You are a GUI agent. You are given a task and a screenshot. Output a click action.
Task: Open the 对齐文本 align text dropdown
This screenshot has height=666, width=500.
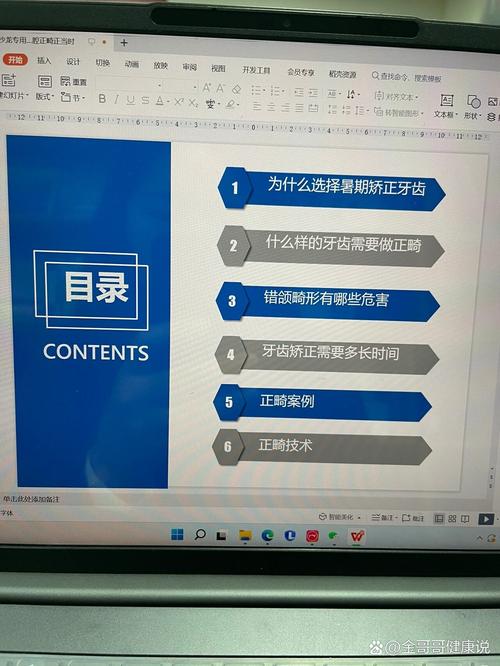[x=396, y=96]
